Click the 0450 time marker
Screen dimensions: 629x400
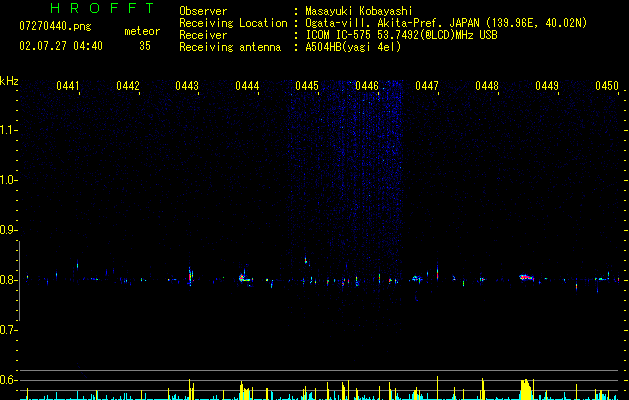pos(607,86)
